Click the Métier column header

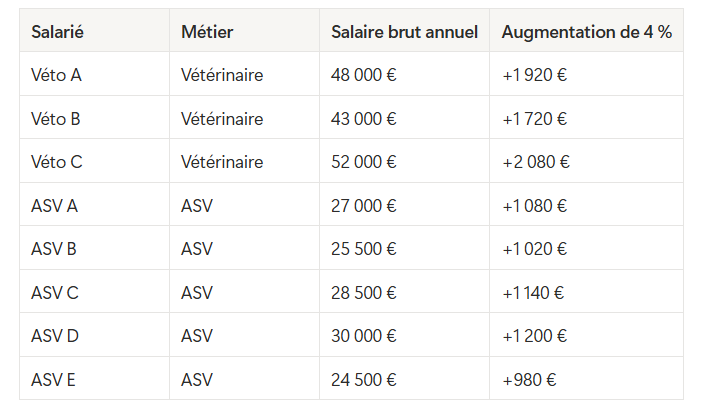click(x=244, y=30)
